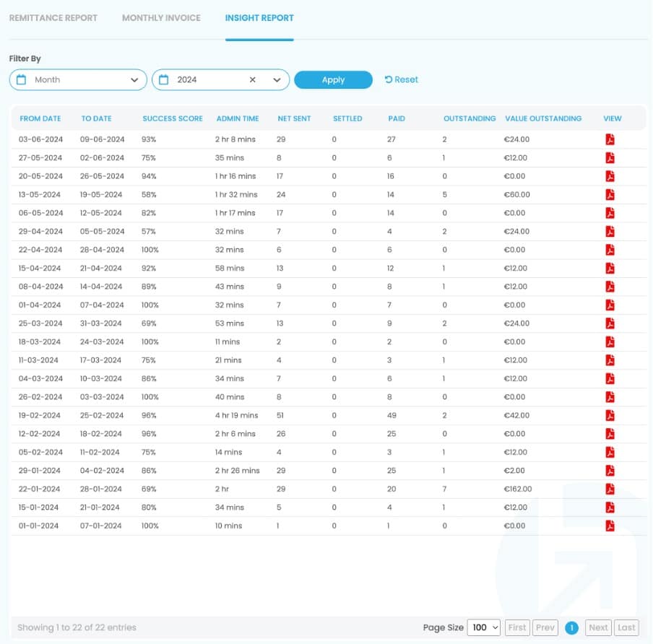View PDF for 22-04-2024 week
653x644 pixels.
click(x=610, y=250)
